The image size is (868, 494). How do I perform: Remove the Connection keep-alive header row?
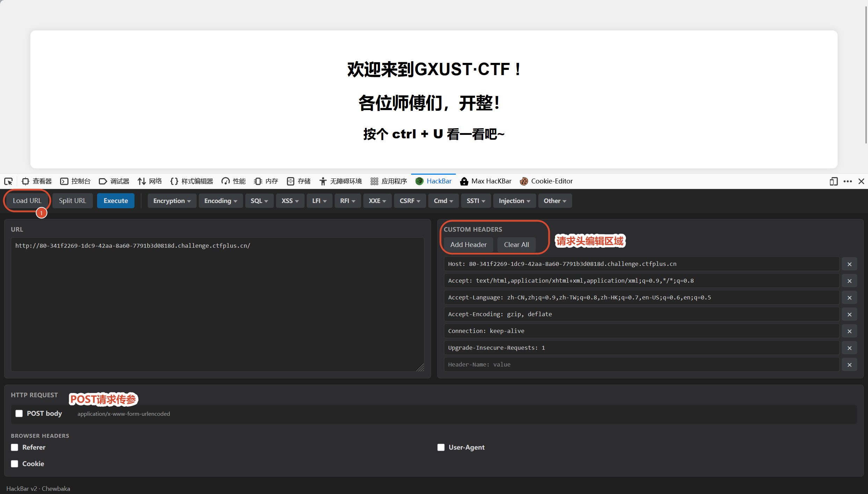click(x=849, y=331)
